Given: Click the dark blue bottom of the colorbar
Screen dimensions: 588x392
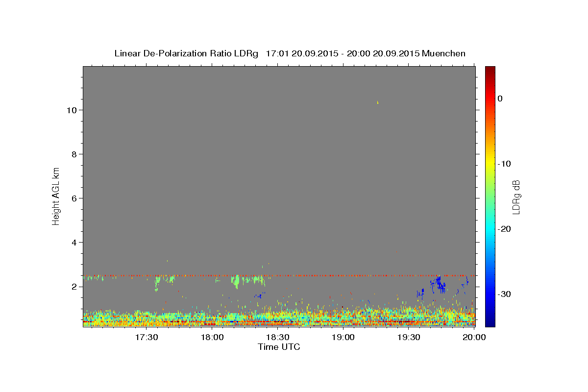Looking at the screenshot, I should (x=490, y=323).
